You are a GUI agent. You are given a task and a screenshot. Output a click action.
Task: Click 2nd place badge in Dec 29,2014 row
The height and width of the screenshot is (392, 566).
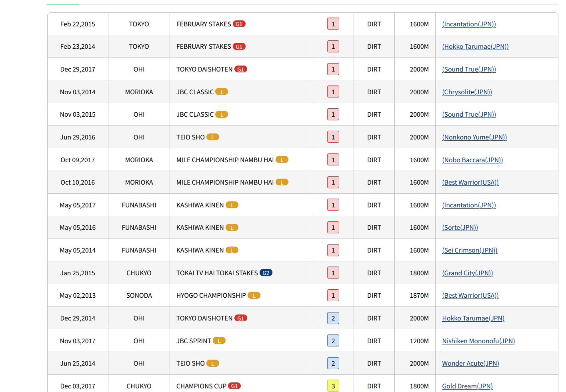333,318
